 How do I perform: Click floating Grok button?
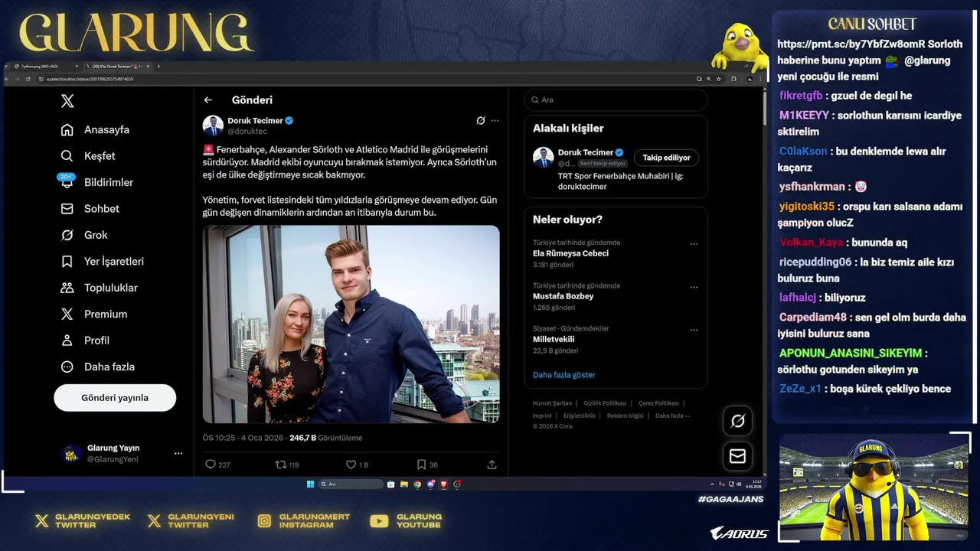coord(738,421)
